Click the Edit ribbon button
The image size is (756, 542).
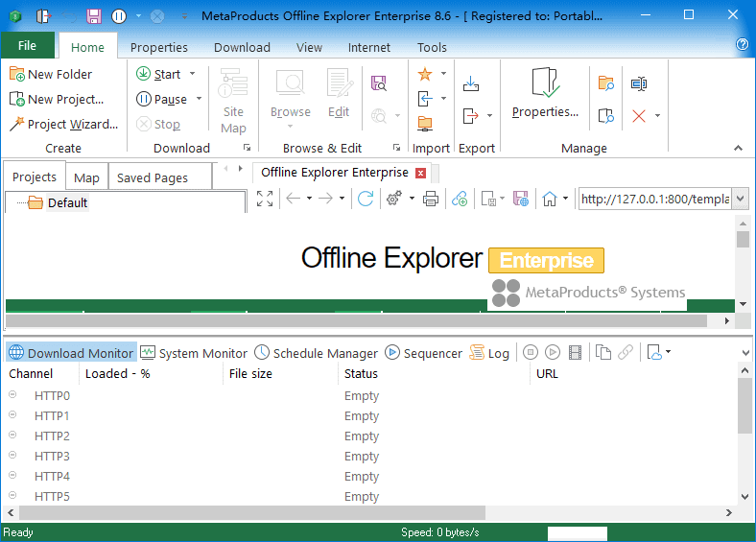[339, 94]
